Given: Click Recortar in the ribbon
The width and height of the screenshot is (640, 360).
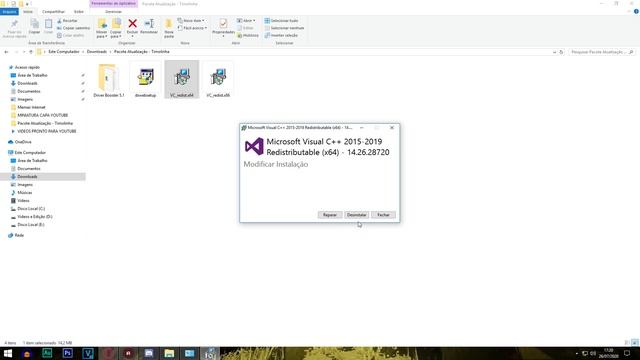Looking at the screenshot, I should pyautogui.click(x=67, y=20).
